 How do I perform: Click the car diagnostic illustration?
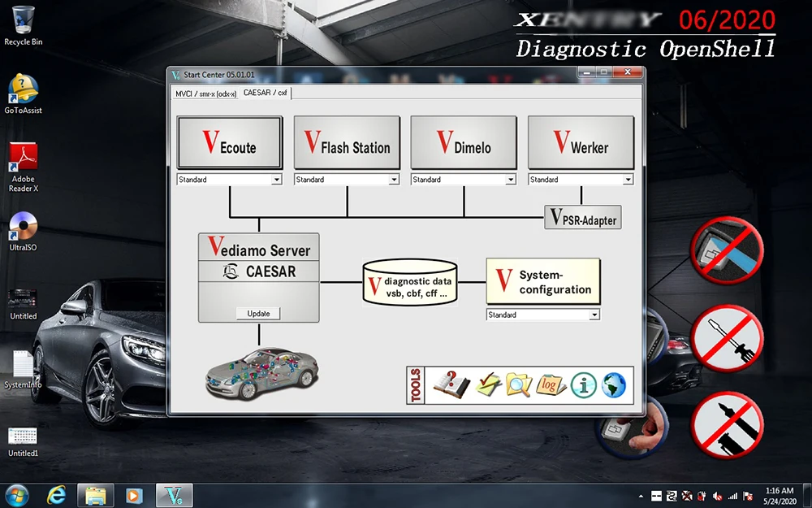pyautogui.click(x=260, y=374)
